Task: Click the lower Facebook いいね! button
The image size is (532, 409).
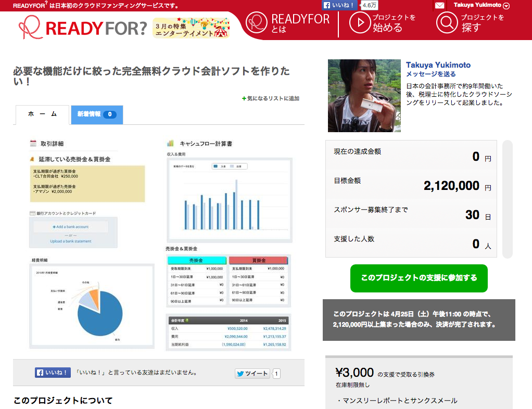Action: [53, 373]
